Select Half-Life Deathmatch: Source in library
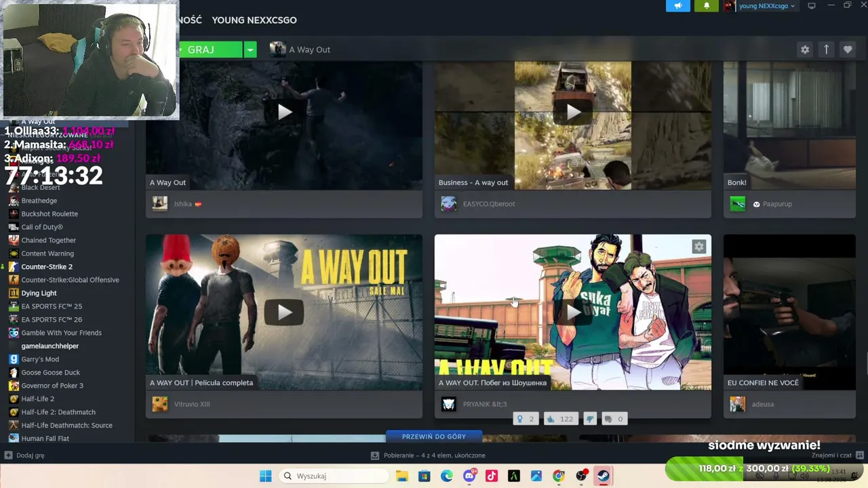Screen dimensions: 868x488 (x=66, y=426)
